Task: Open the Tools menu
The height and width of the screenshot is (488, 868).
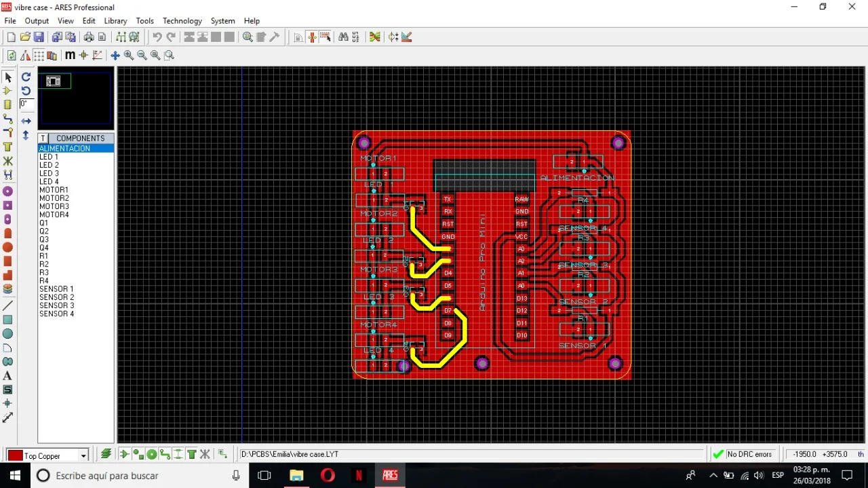Action: coord(144,21)
